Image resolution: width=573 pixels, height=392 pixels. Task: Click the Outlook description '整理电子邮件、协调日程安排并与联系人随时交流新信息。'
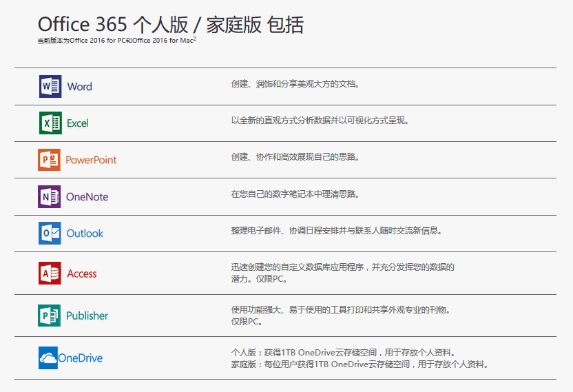(337, 230)
